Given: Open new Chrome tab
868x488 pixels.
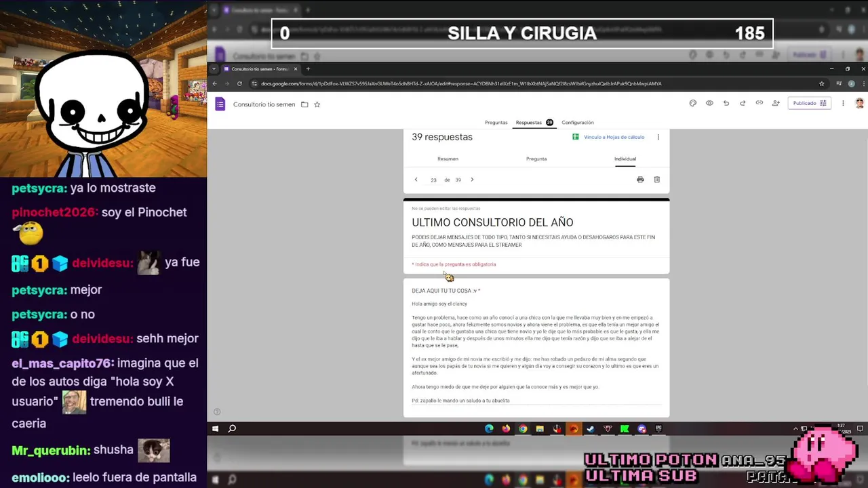Looking at the screenshot, I should point(308,68).
